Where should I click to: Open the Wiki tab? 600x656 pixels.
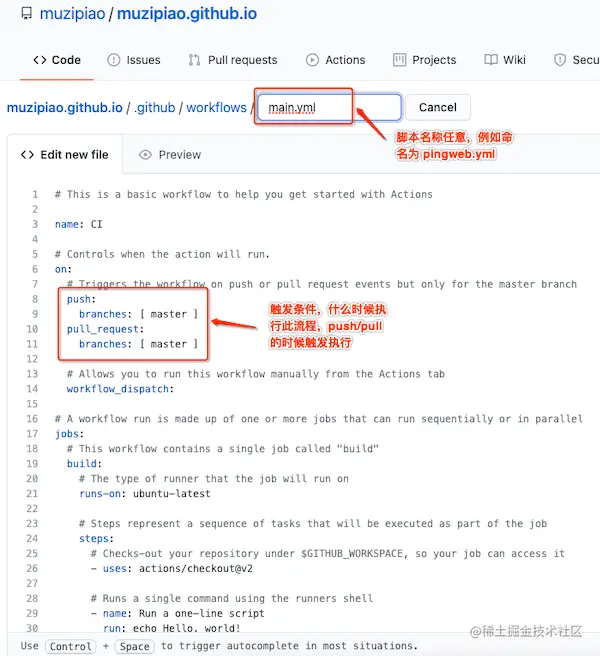coord(505,60)
